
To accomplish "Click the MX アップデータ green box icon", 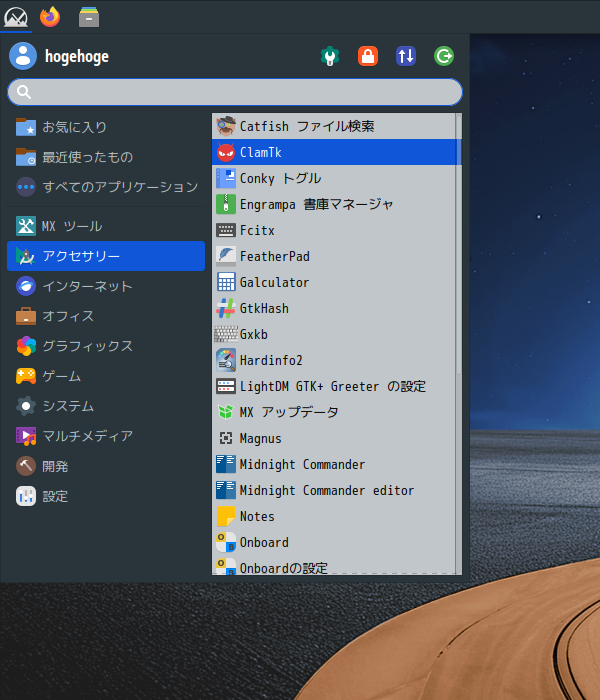I will point(226,412).
